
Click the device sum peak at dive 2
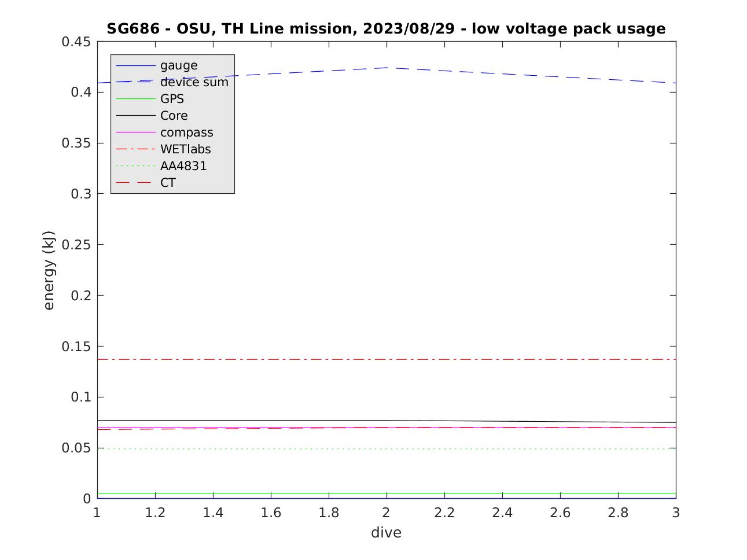387,68
